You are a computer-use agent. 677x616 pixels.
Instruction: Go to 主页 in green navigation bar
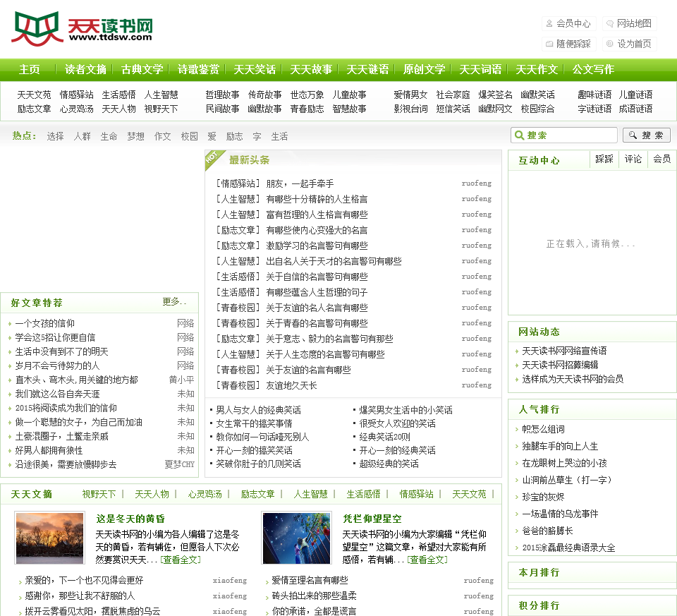(30, 69)
